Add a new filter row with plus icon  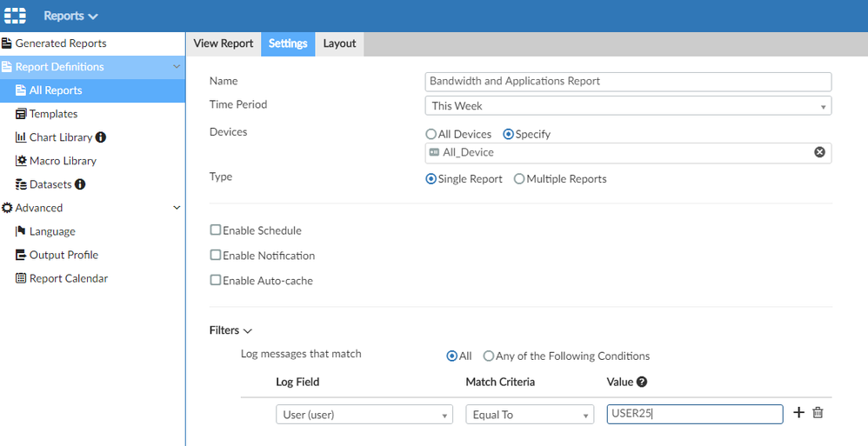pos(798,413)
